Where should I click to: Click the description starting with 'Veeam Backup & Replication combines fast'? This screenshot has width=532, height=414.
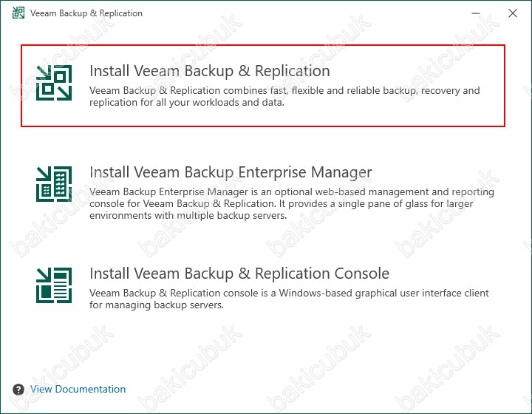(x=284, y=96)
